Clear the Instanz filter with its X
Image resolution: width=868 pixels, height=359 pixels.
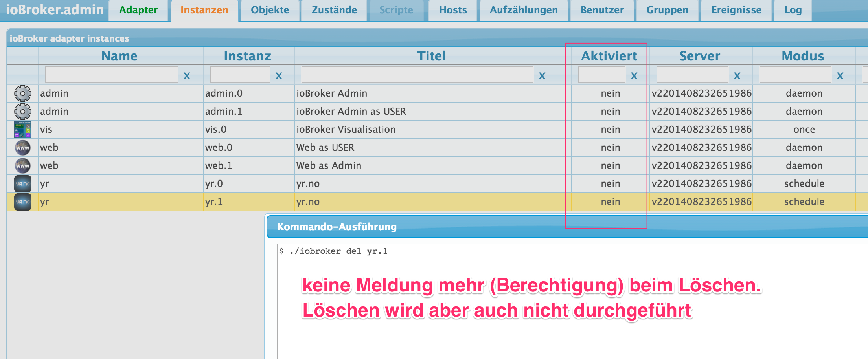click(279, 76)
